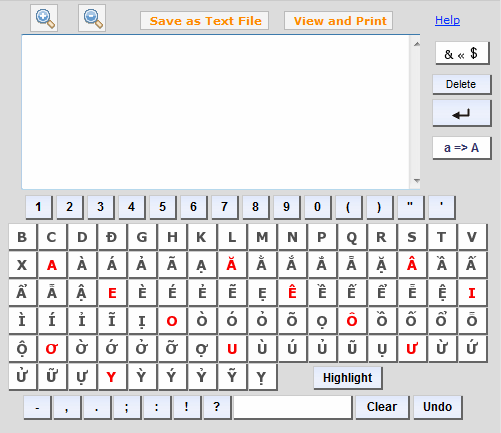Click the zoom out magnifier icon
The height and width of the screenshot is (433, 501).
point(92,18)
